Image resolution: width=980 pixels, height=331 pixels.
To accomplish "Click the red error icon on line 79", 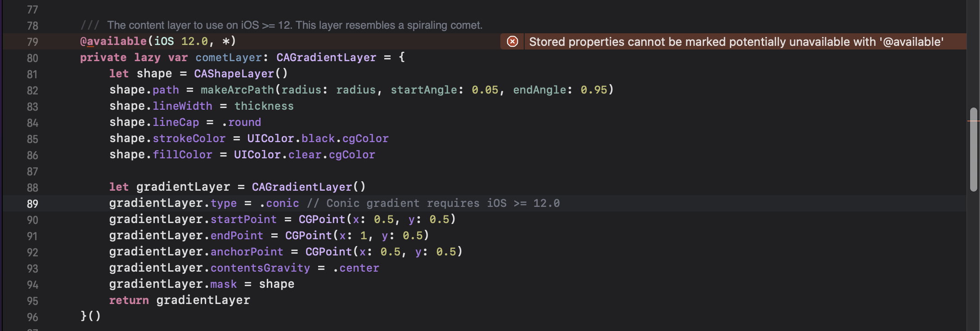I will (x=512, y=42).
